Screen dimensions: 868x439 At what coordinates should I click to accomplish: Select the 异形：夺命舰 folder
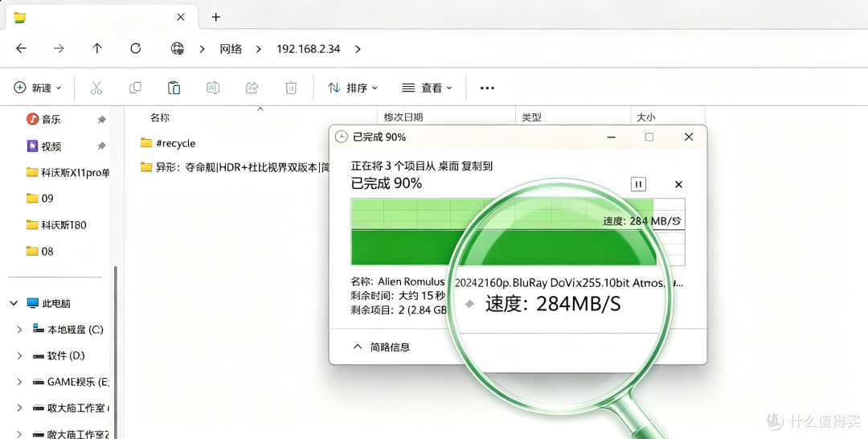pyautogui.click(x=235, y=166)
